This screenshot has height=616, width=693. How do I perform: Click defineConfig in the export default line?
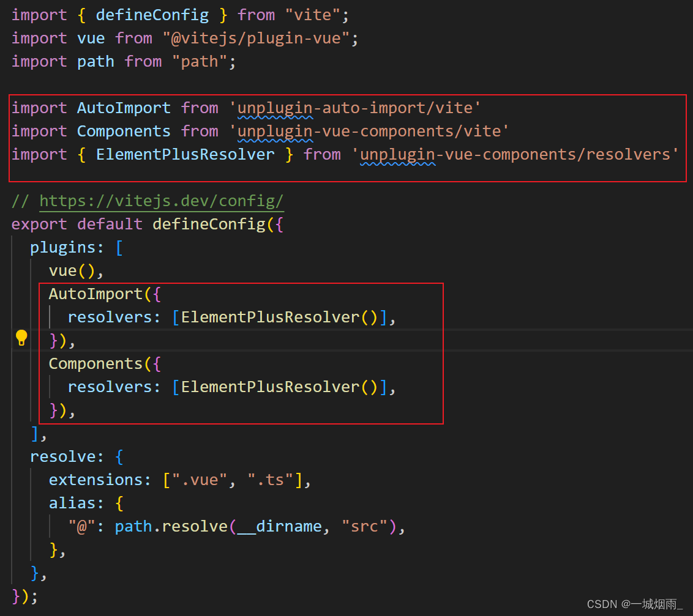click(208, 225)
